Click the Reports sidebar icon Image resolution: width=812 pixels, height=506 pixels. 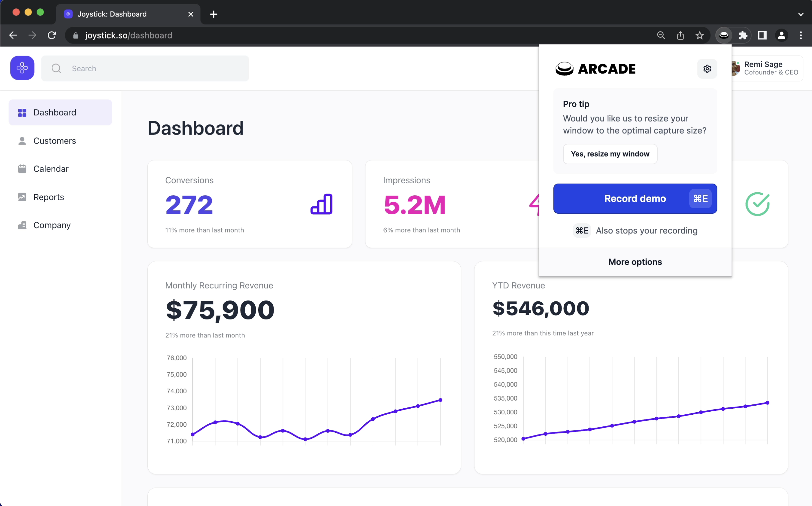pos(22,197)
